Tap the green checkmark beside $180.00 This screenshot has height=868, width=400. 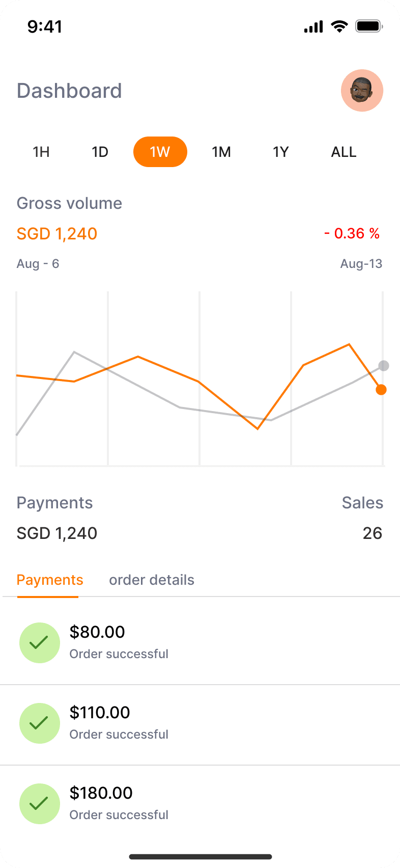pyautogui.click(x=40, y=804)
